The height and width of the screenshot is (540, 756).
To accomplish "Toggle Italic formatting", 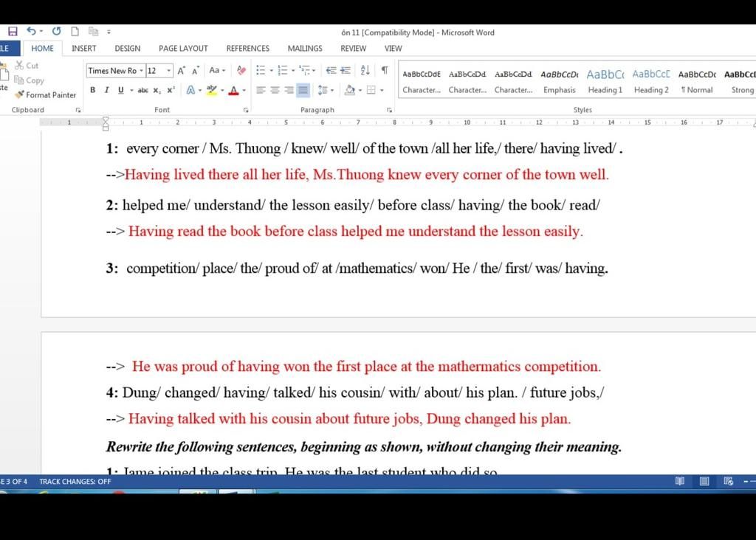I will pyautogui.click(x=106, y=90).
